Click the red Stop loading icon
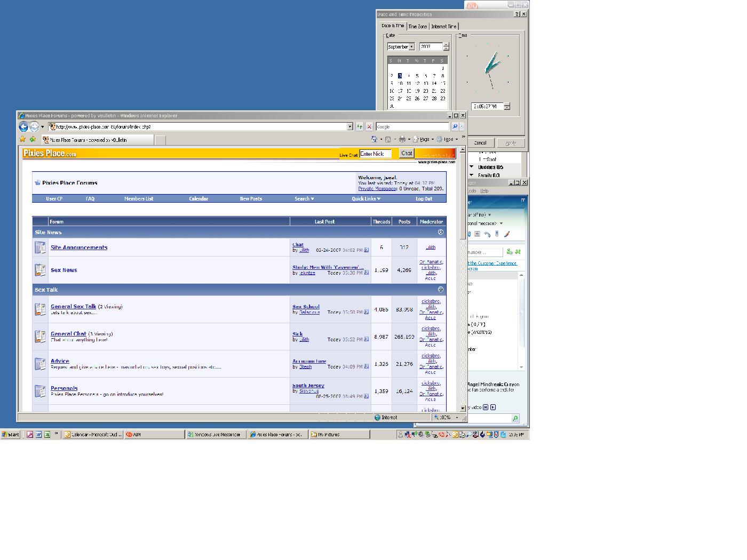 click(x=369, y=127)
